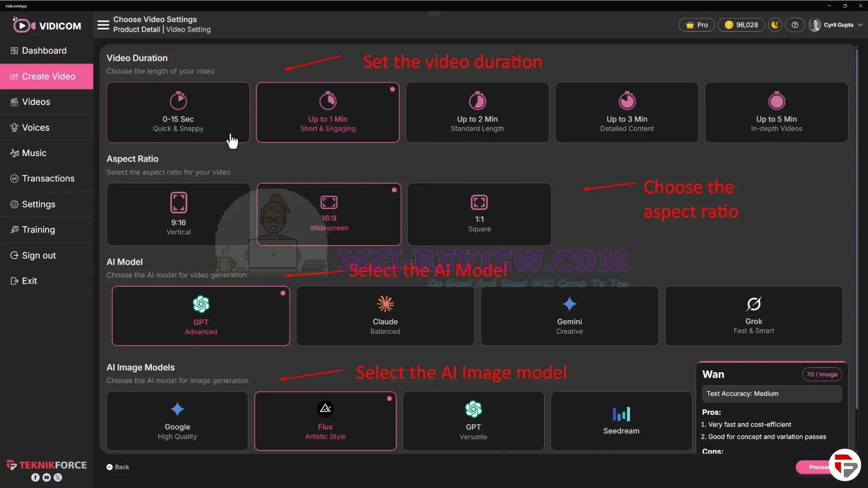
Task: Open Music in the sidebar
Action: (x=47, y=153)
